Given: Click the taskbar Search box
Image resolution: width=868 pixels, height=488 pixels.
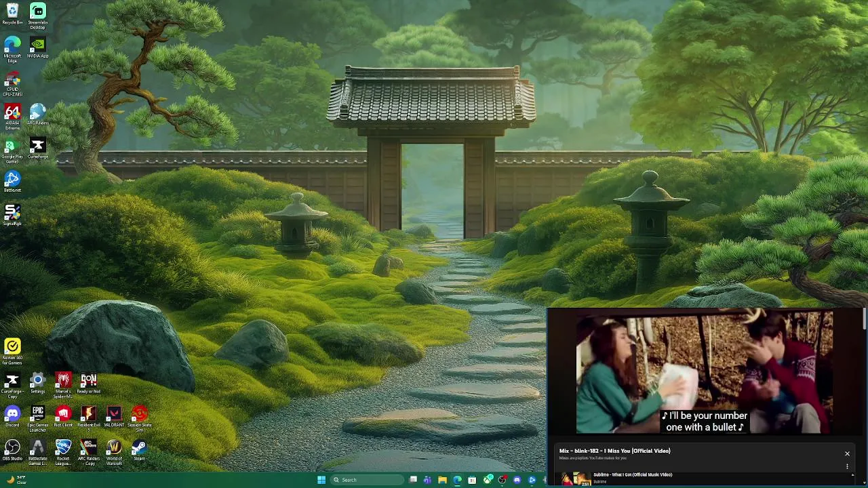Looking at the screenshot, I should 366,480.
